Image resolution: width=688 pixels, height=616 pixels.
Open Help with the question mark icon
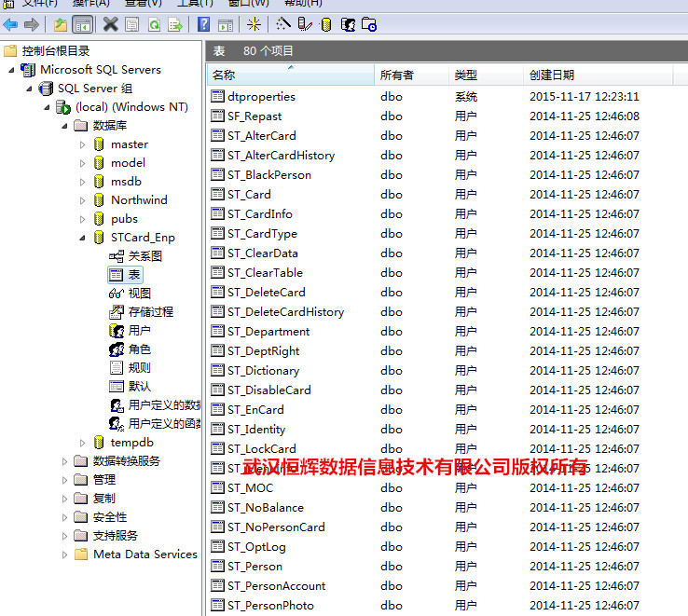(203, 24)
